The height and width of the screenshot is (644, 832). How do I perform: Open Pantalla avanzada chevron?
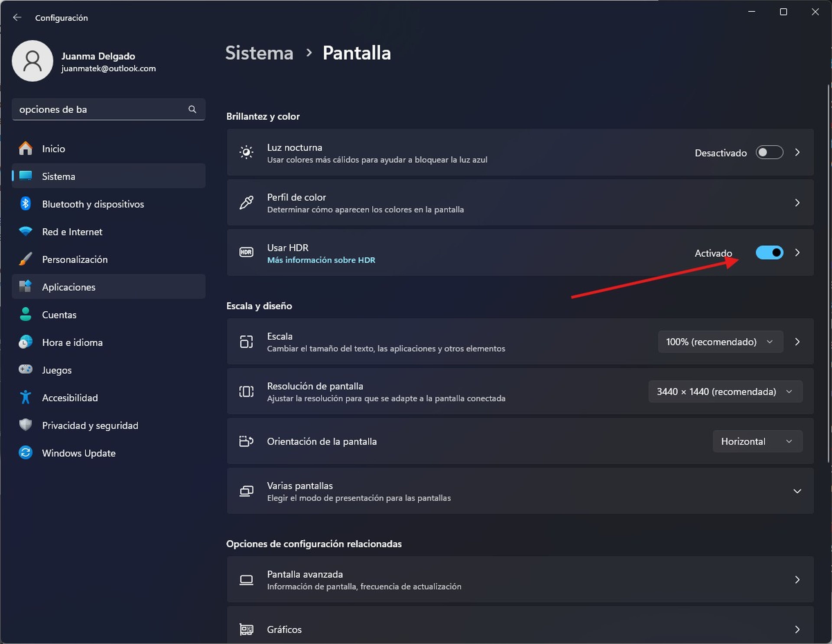pos(797,580)
